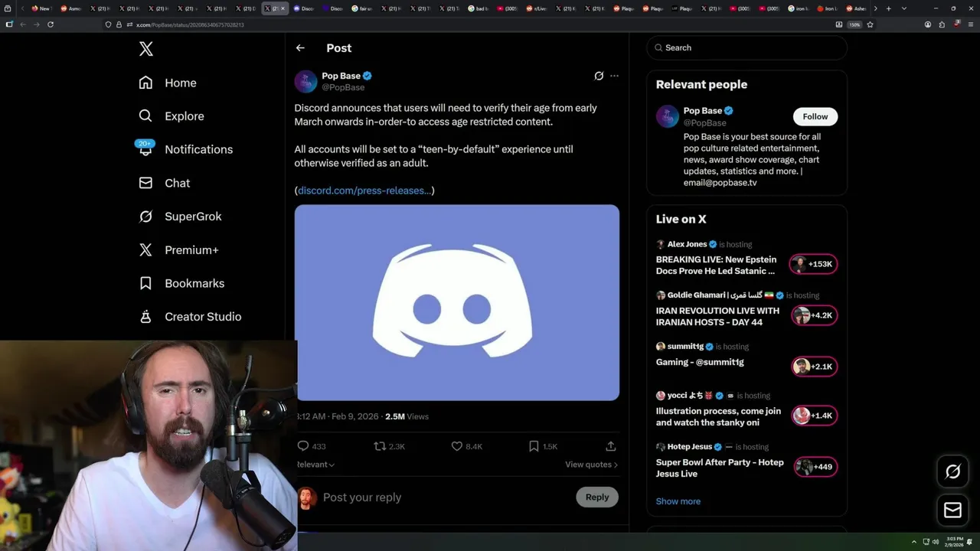
Task: Click the reply icon with 433 replies
Action: [303, 446]
